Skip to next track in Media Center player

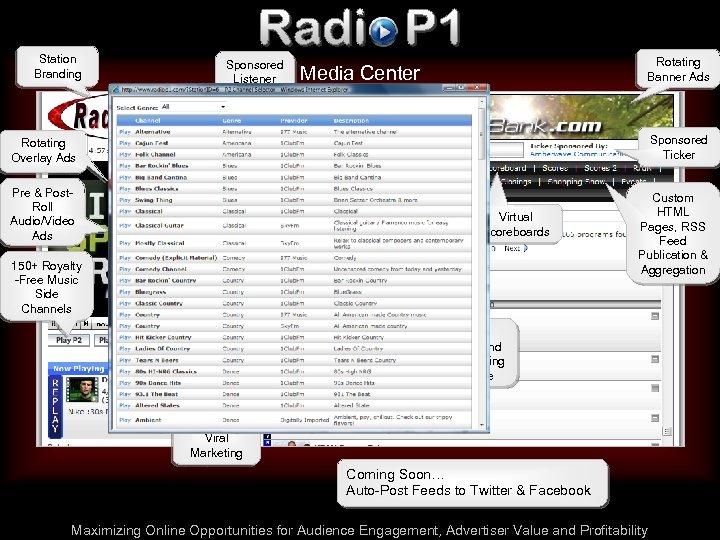pyautogui.click(x=85, y=324)
